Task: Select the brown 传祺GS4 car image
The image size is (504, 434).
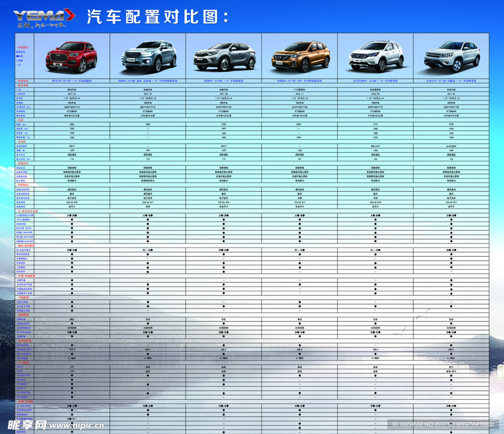Action: click(300, 57)
